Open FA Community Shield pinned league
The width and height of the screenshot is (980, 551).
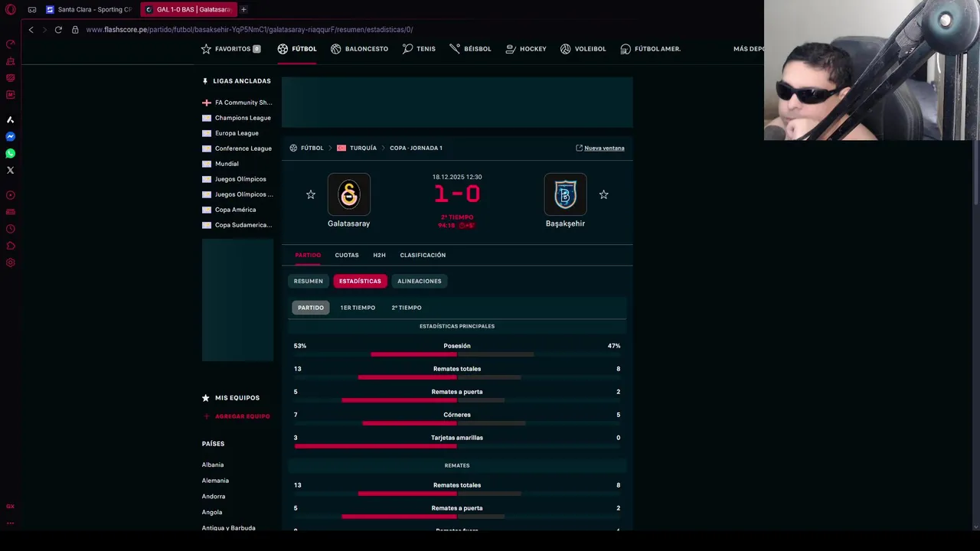coord(237,103)
